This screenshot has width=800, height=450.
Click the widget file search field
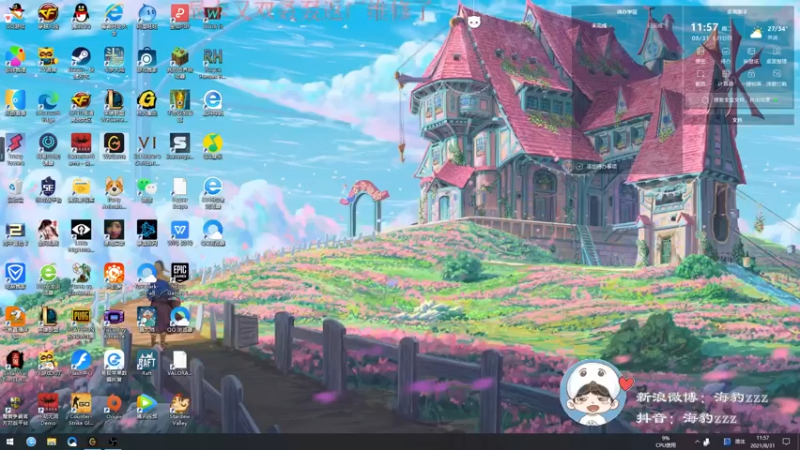pyautogui.click(x=739, y=100)
